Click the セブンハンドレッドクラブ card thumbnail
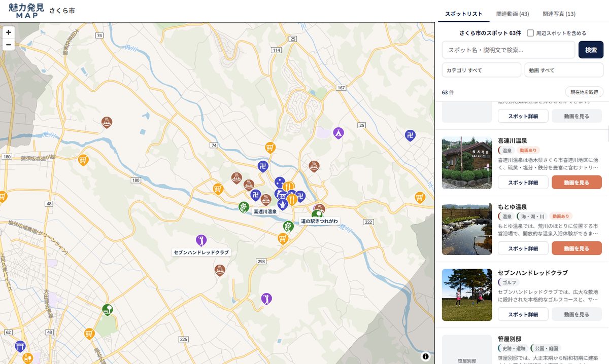 [x=467, y=295]
